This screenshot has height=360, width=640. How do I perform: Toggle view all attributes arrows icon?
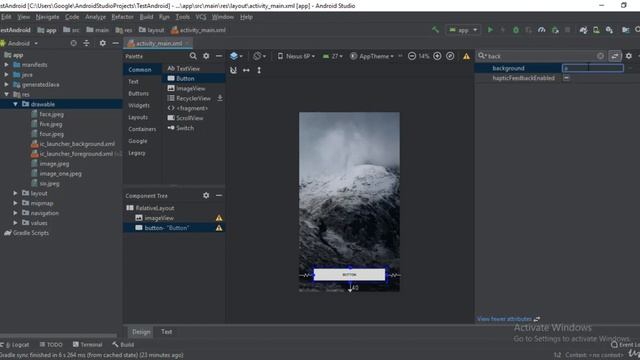coord(615,56)
